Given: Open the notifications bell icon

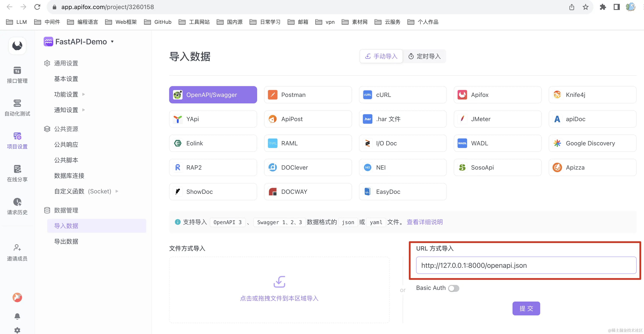Looking at the screenshot, I should (x=17, y=316).
